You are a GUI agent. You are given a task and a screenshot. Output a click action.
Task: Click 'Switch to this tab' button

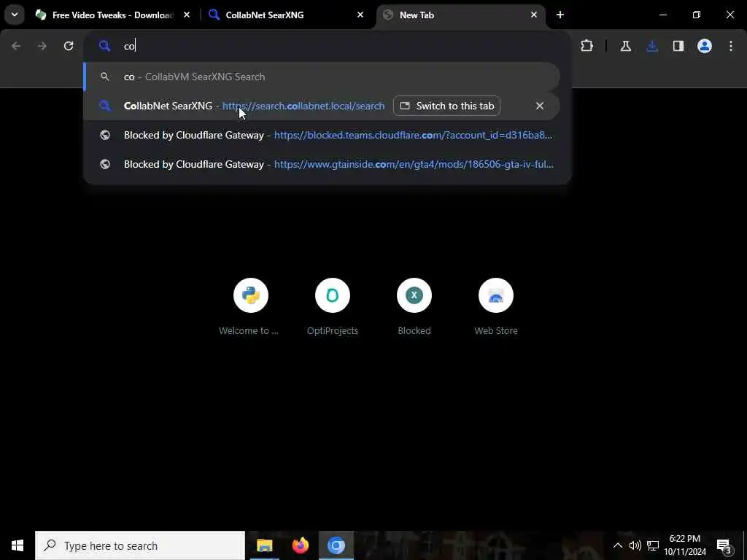[x=447, y=106]
